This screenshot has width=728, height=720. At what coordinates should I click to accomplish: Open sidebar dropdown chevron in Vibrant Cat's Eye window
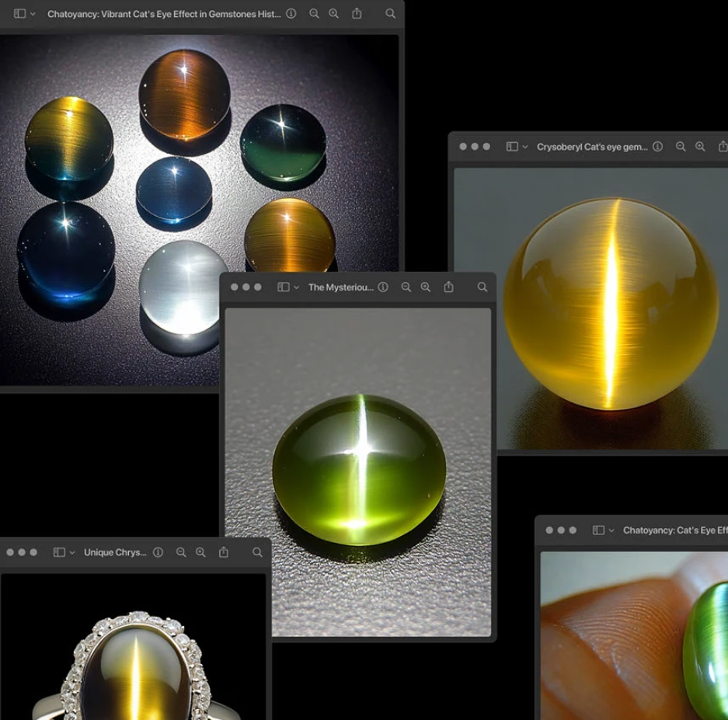click(33, 14)
